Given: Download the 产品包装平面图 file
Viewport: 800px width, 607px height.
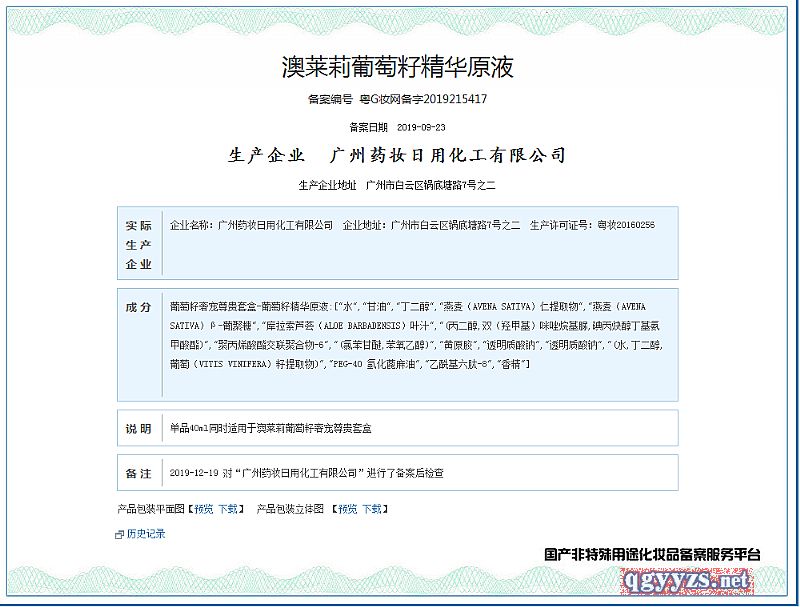Looking at the screenshot, I should pos(228,509).
